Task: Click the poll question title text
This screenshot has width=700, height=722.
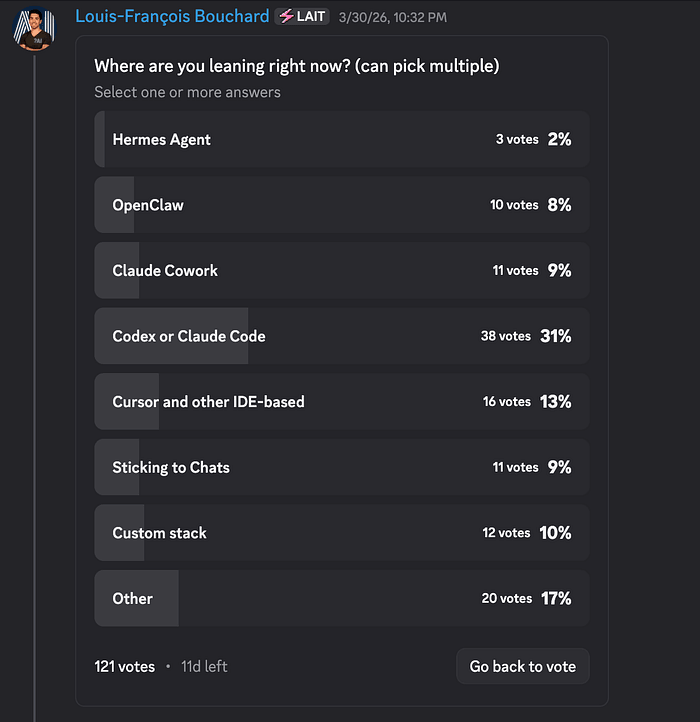Action: click(x=296, y=66)
